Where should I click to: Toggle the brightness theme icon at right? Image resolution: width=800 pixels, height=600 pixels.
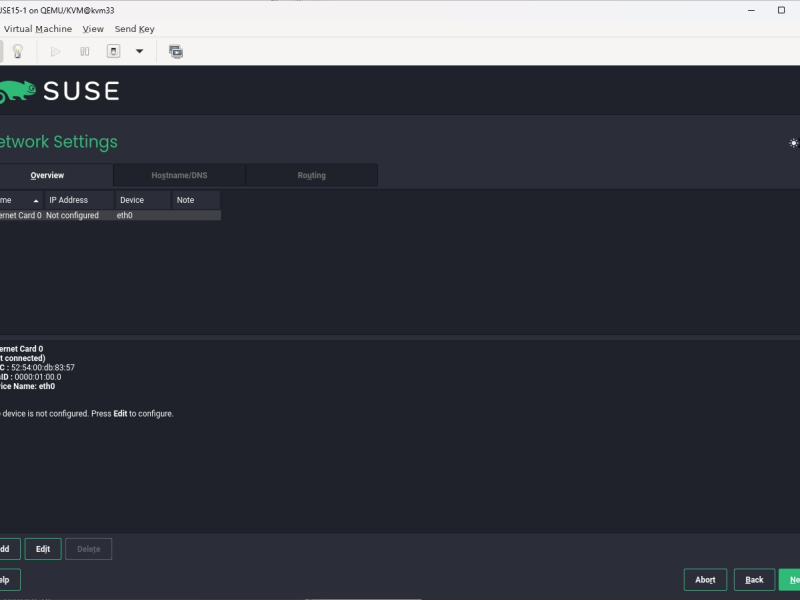pos(793,143)
